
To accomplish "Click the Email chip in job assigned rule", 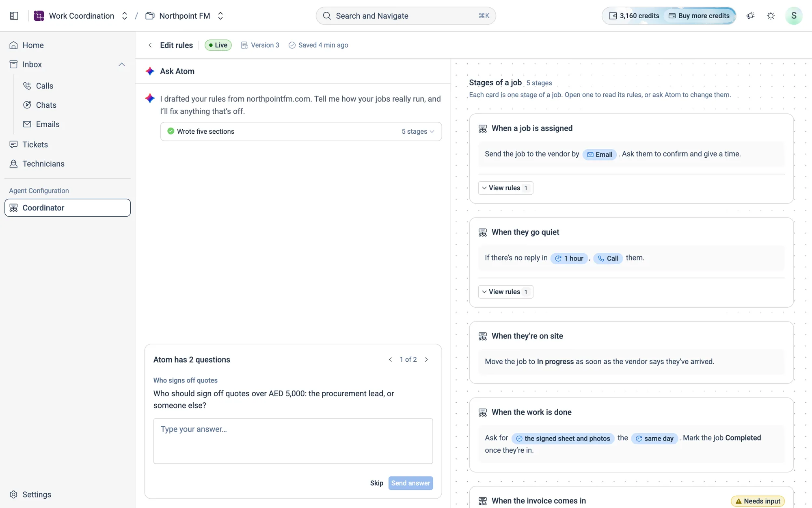I will [600, 154].
